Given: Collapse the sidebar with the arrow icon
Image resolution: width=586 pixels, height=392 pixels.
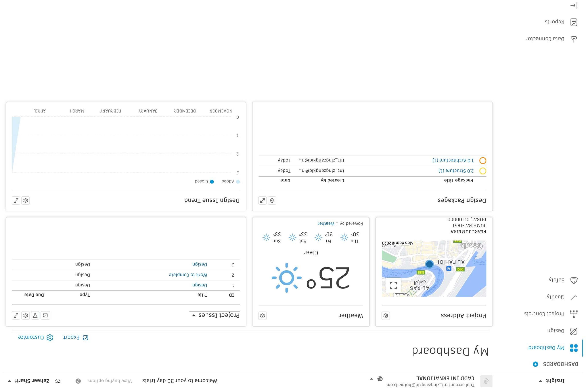Looking at the screenshot, I should pos(573,6).
